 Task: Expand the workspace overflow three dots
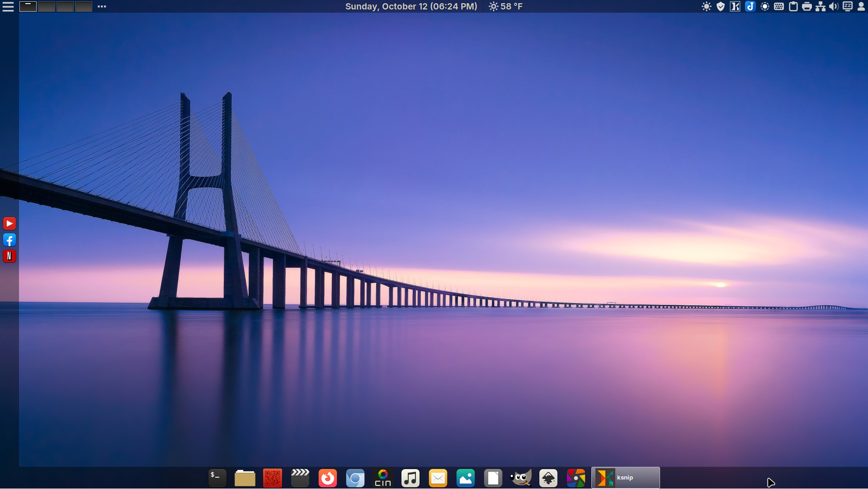click(102, 6)
